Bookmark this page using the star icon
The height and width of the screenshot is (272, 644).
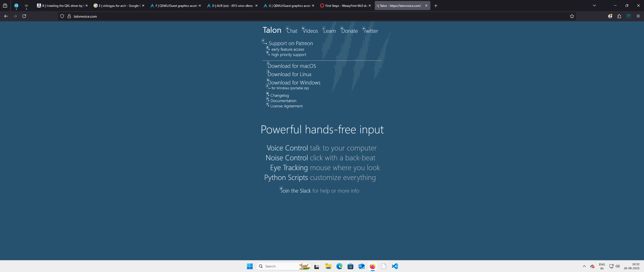(x=572, y=16)
